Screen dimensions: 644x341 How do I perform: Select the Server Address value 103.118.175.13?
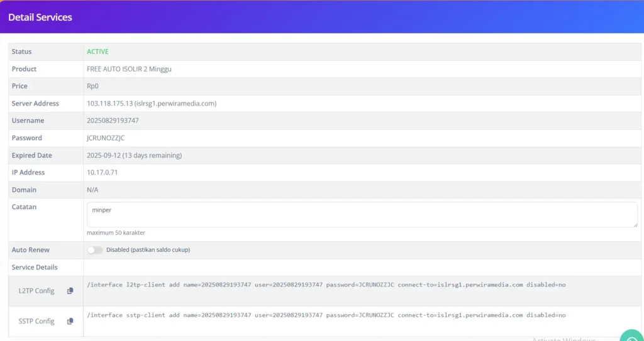(x=109, y=104)
